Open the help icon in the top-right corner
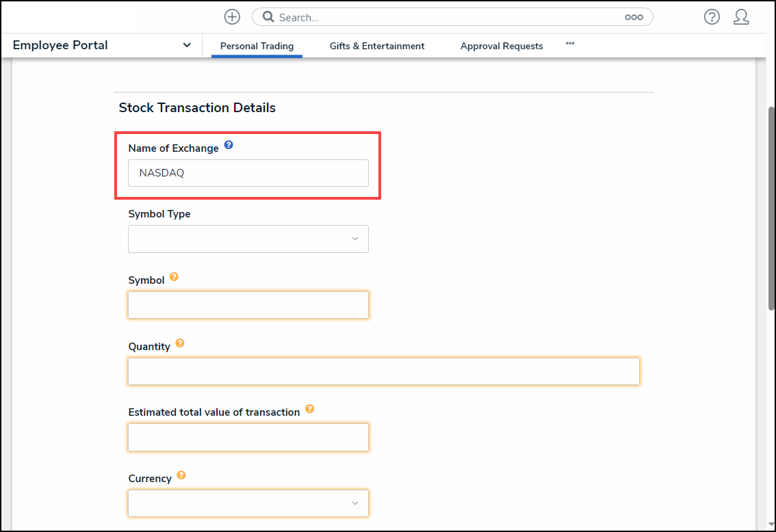 (x=712, y=16)
